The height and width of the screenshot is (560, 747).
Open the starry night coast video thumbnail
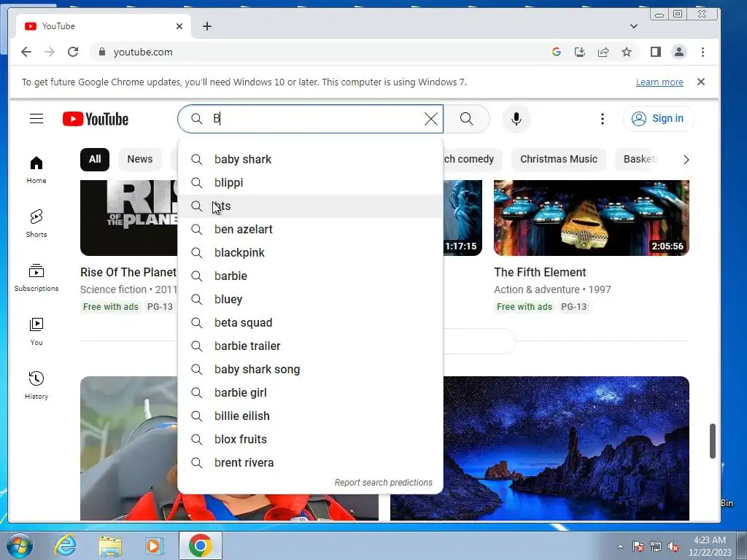click(x=566, y=448)
